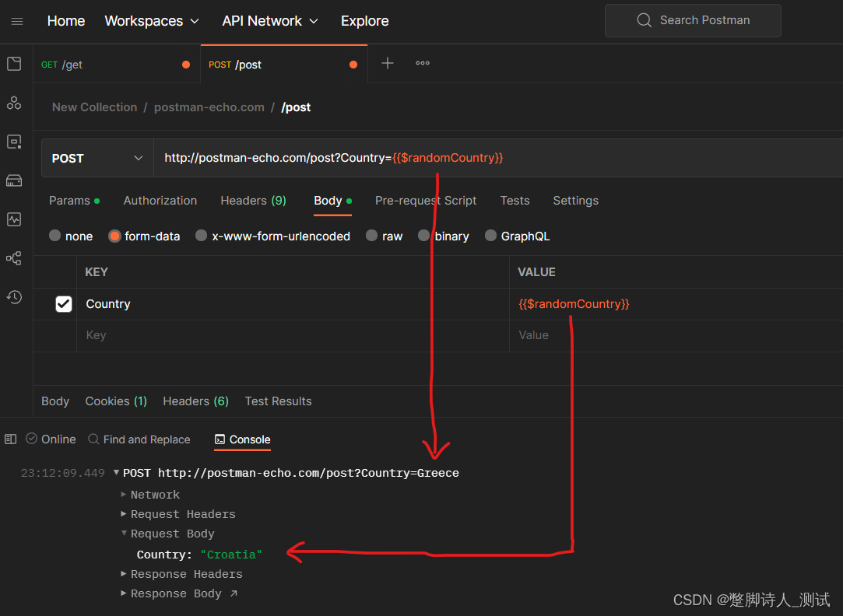Image resolution: width=843 pixels, height=616 pixels.
Task: Open the Monitors sidebar icon
Action: point(14,219)
